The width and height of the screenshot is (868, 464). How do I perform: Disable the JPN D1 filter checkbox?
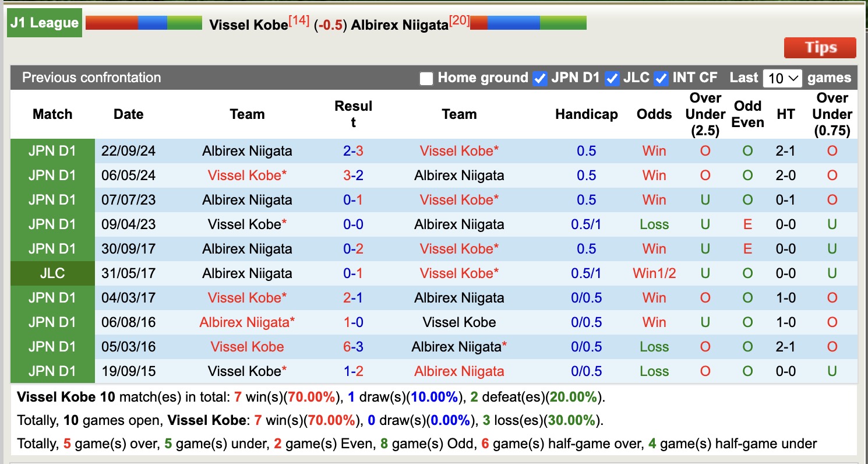540,78
